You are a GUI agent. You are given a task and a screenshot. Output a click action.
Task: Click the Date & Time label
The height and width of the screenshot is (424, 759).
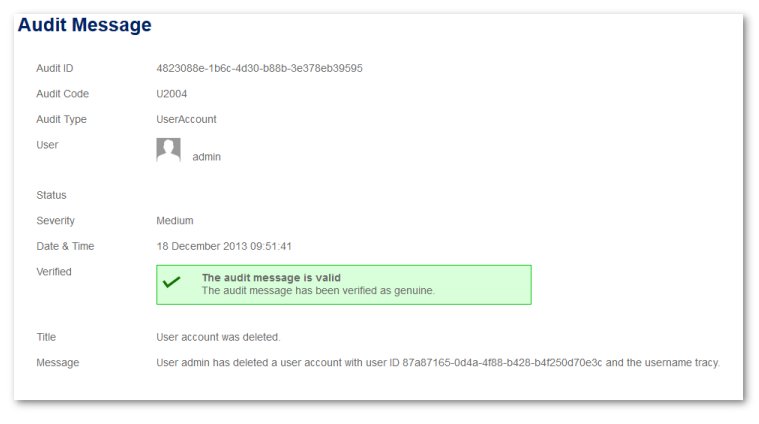[x=65, y=246]
